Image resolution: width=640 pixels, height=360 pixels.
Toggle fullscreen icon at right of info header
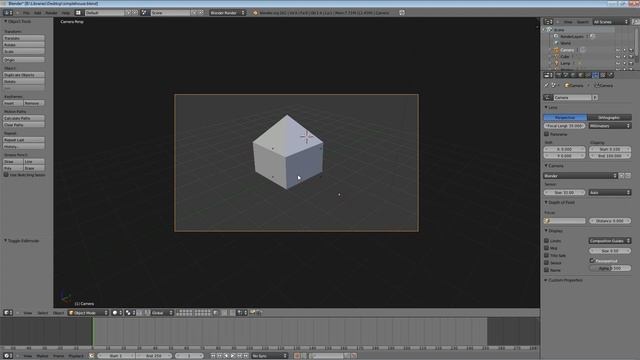[402, 13]
